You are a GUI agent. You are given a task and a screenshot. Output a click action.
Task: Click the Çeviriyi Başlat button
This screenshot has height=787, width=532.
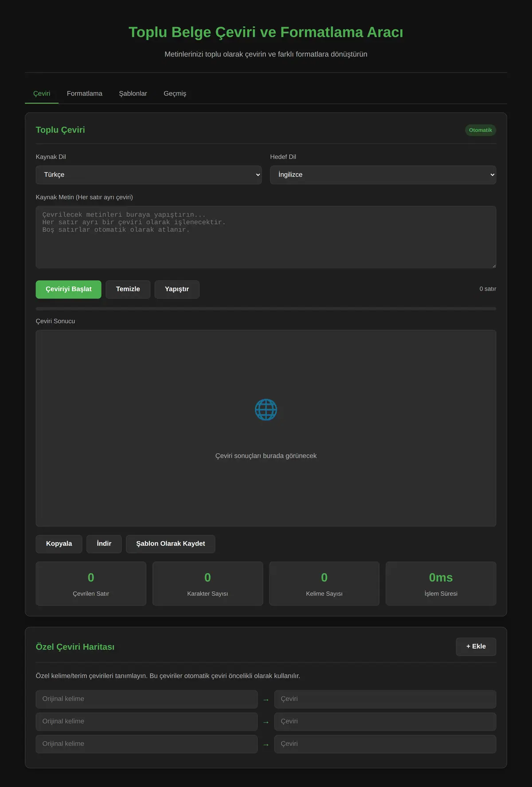69,289
